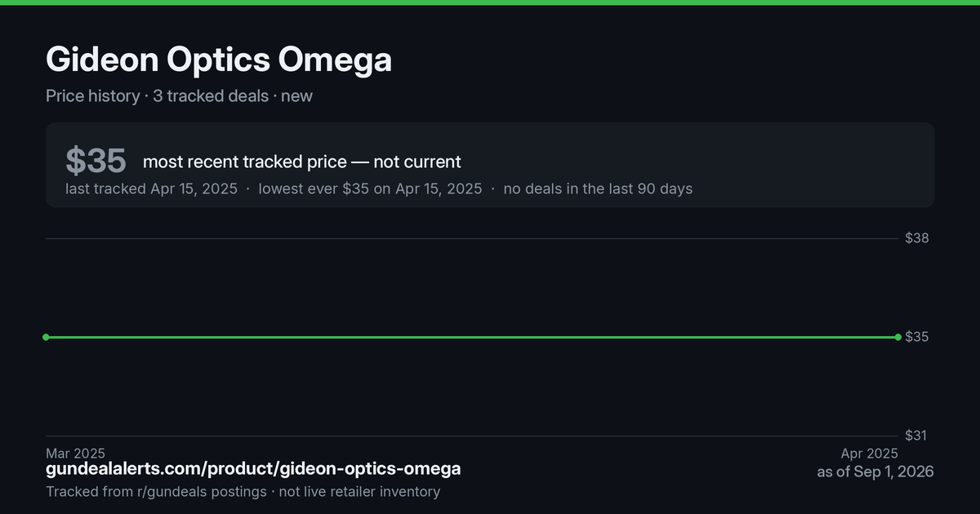Click the 'as of Sep 1, 2026' text

tap(875, 472)
